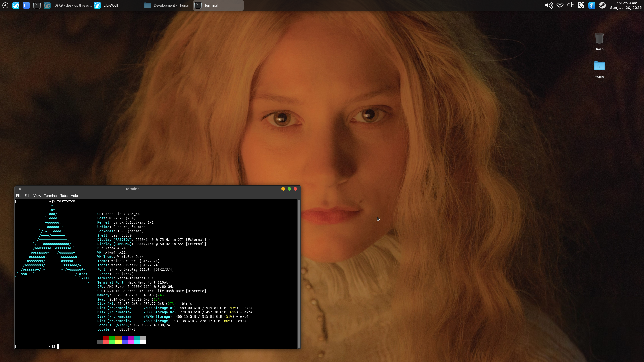Click the 'Terminal: xfce4-terminal 1.1.5' line
This screenshot has height=362, width=644.
pos(128,278)
